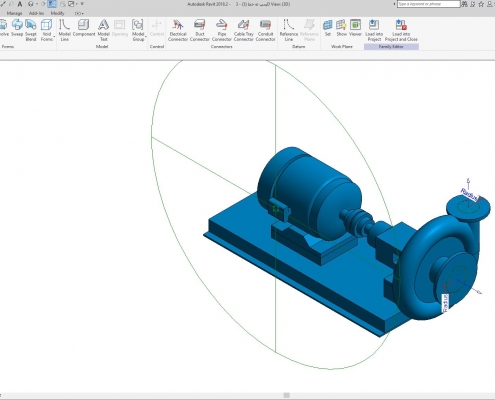
Task: Expand the Model Group dropdown arrow
Action: [x=146, y=37]
